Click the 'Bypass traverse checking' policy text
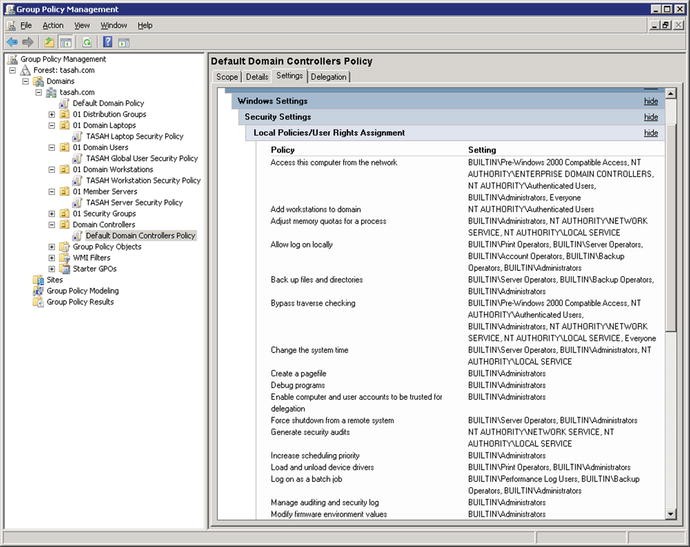The height and width of the screenshot is (547, 690). click(313, 303)
